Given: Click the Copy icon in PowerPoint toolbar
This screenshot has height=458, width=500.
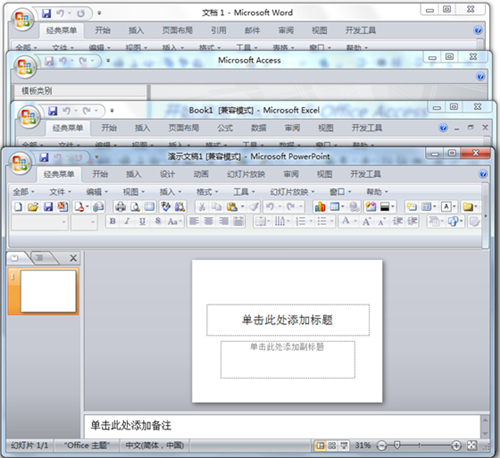Looking at the screenshot, I should tap(217, 207).
